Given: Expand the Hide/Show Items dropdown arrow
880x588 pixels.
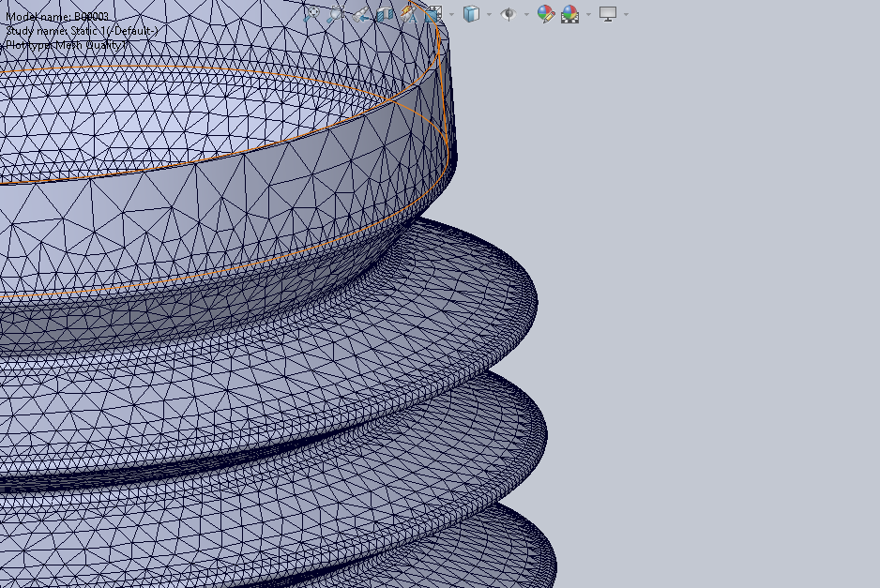Looking at the screenshot, I should tap(525, 15).
